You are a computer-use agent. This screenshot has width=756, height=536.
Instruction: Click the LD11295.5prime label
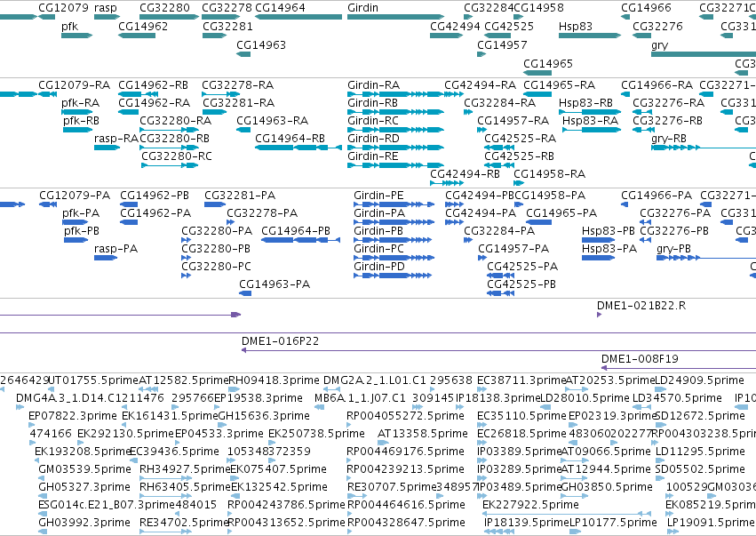[x=700, y=451]
